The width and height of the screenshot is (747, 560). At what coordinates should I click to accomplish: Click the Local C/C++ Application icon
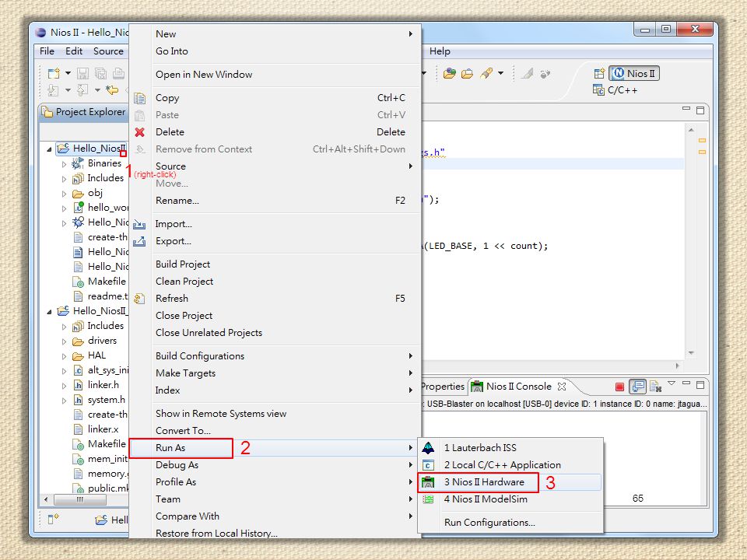(x=428, y=465)
